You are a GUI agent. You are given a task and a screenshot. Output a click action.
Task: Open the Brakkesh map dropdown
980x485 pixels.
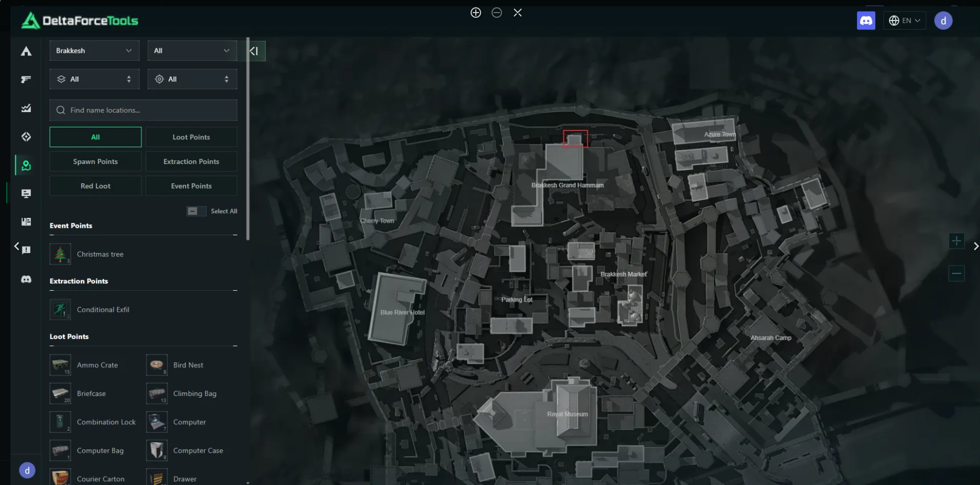click(94, 51)
